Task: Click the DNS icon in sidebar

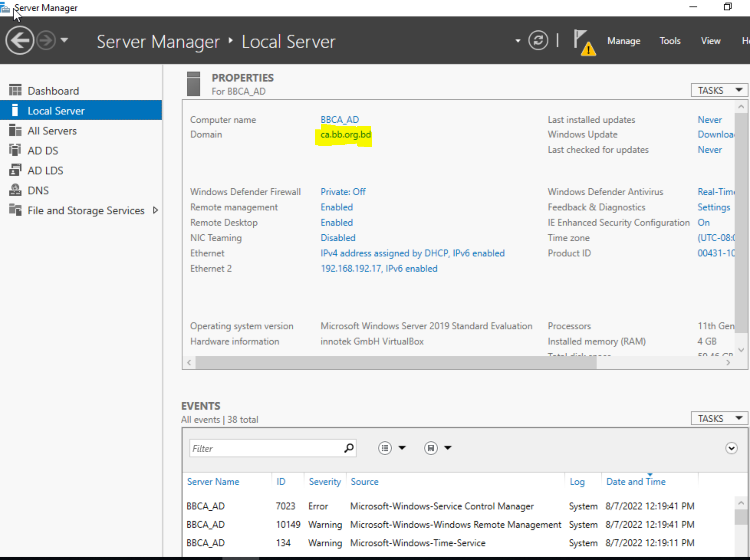Action: tap(15, 190)
